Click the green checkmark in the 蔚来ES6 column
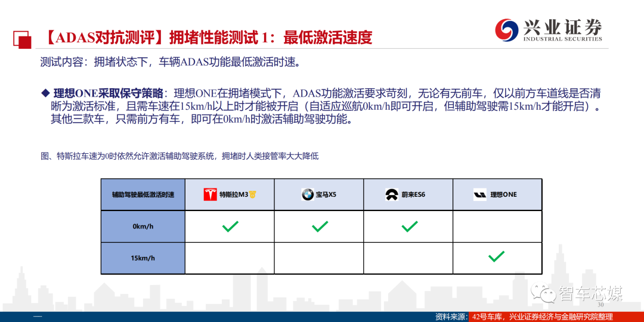This screenshot has height=322, width=644. coord(409,227)
